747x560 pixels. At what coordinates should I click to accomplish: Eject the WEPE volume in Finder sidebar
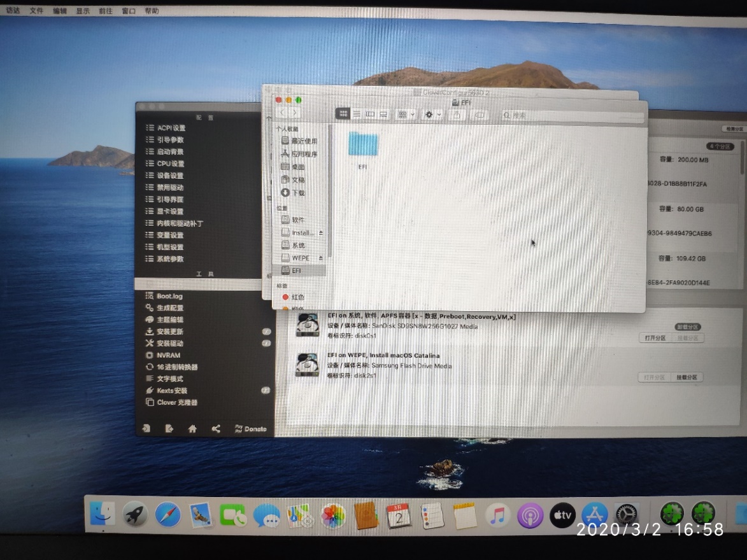[320, 258]
